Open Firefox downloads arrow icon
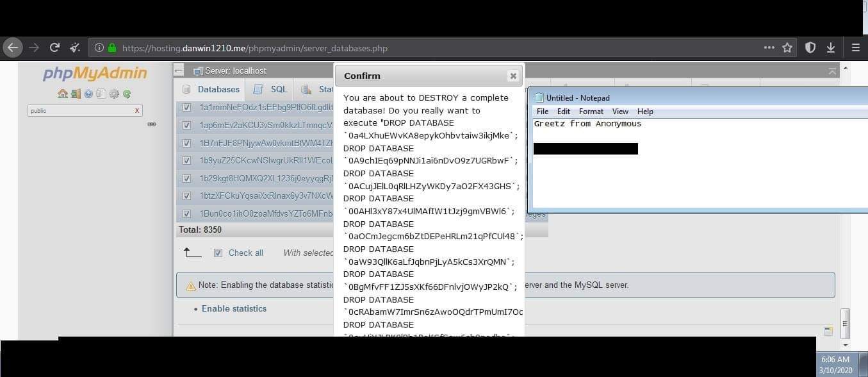The image size is (868, 377). point(831,47)
